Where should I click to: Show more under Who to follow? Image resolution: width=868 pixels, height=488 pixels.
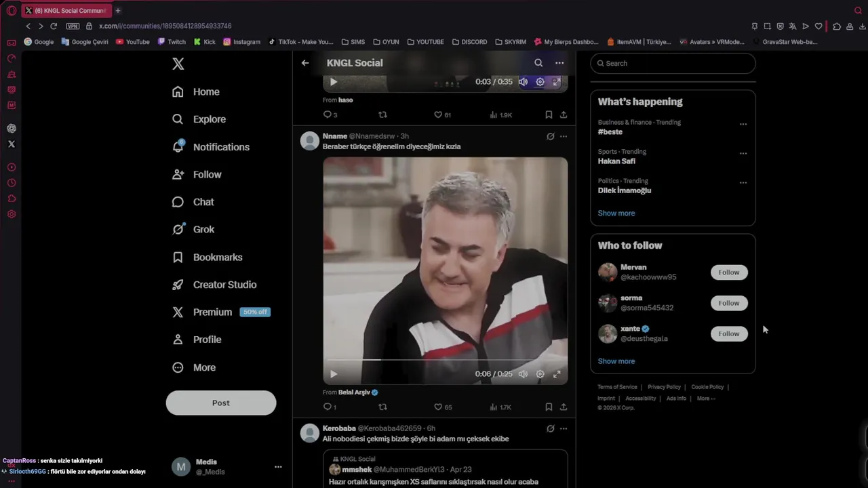[x=616, y=361]
